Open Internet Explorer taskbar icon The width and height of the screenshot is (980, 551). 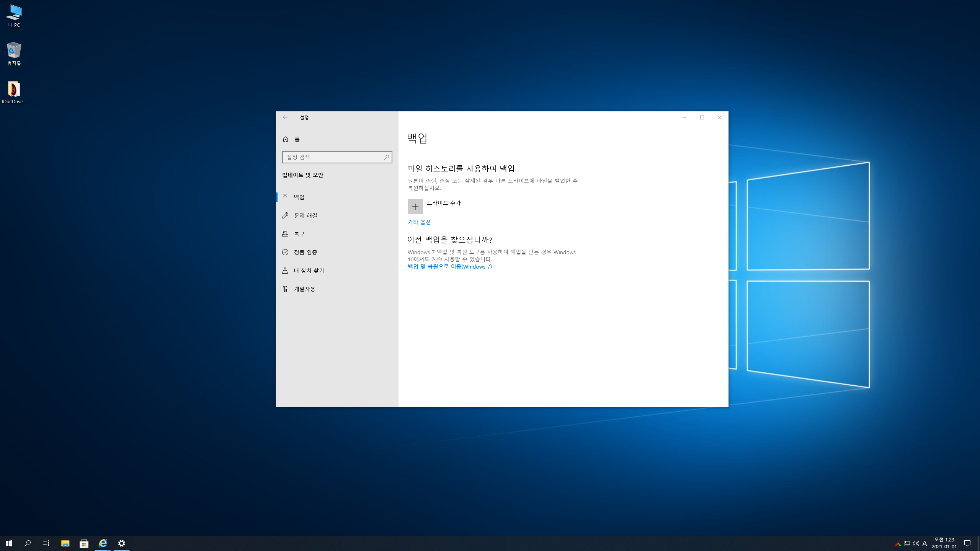point(103,543)
